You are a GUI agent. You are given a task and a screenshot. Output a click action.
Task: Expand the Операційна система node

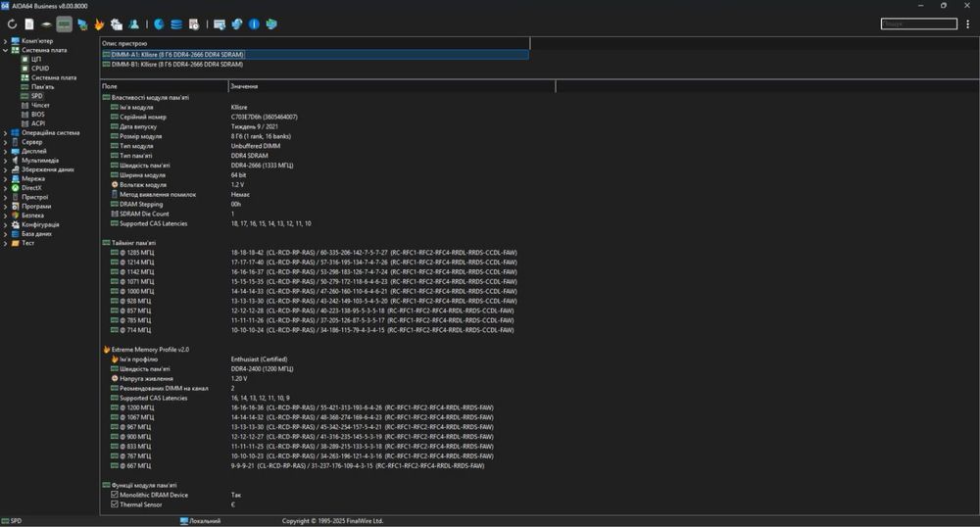(x=6, y=133)
